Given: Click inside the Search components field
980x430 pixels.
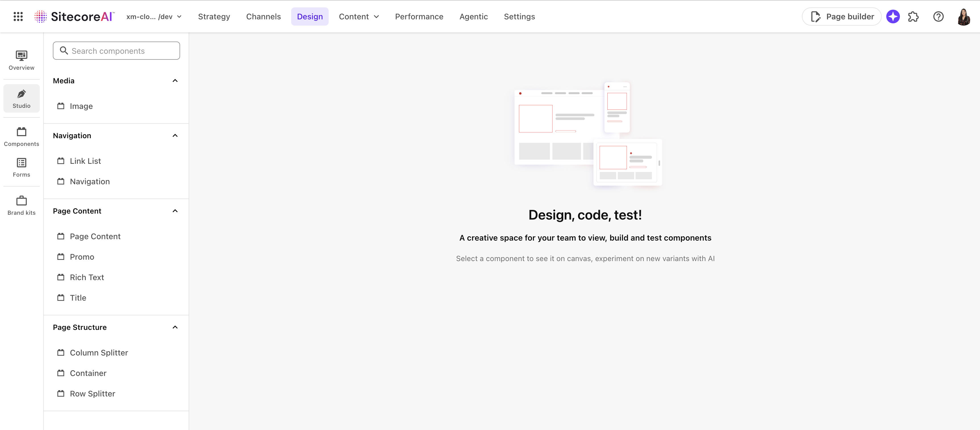Looking at the screenshot, I should coord(116,50).
